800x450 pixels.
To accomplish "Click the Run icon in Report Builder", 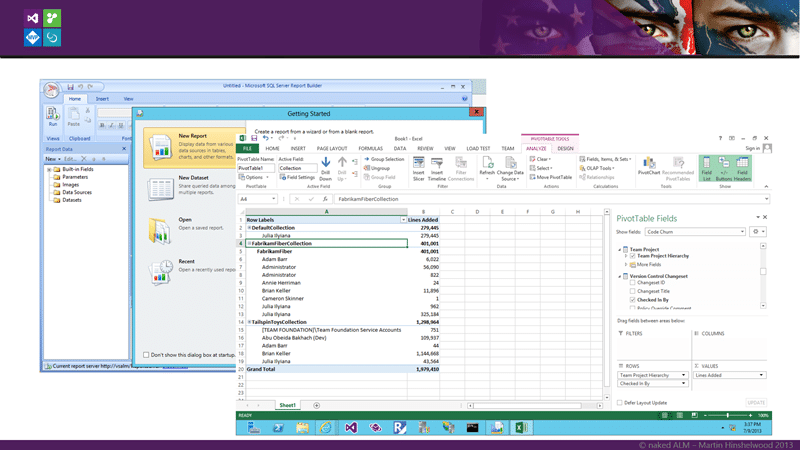I will 53,113.
